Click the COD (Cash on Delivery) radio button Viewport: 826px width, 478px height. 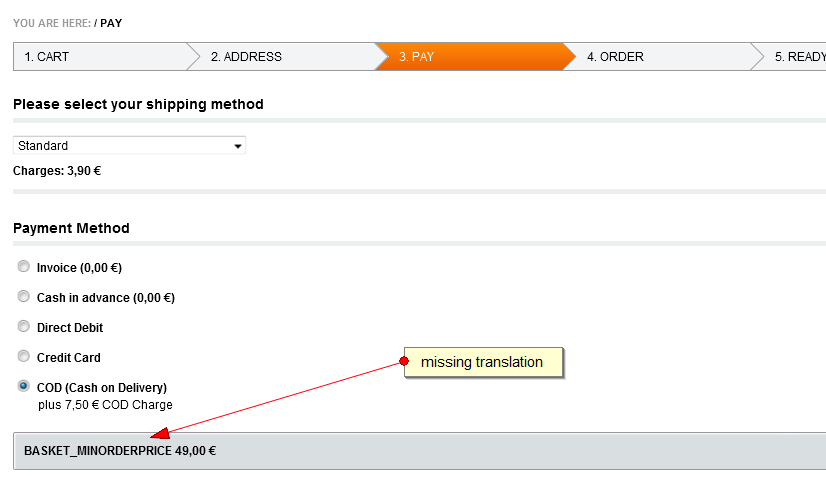(24, 387)
